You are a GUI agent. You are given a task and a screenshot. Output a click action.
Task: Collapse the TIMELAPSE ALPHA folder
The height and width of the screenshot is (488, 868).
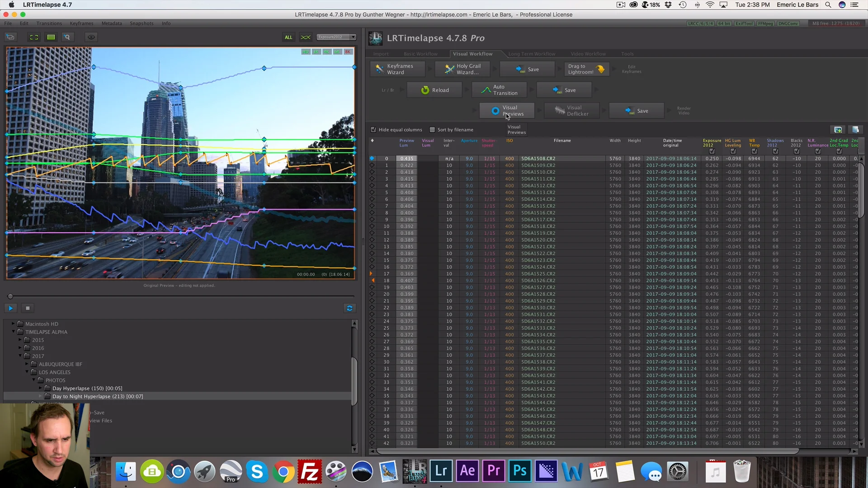pos(13,332)
